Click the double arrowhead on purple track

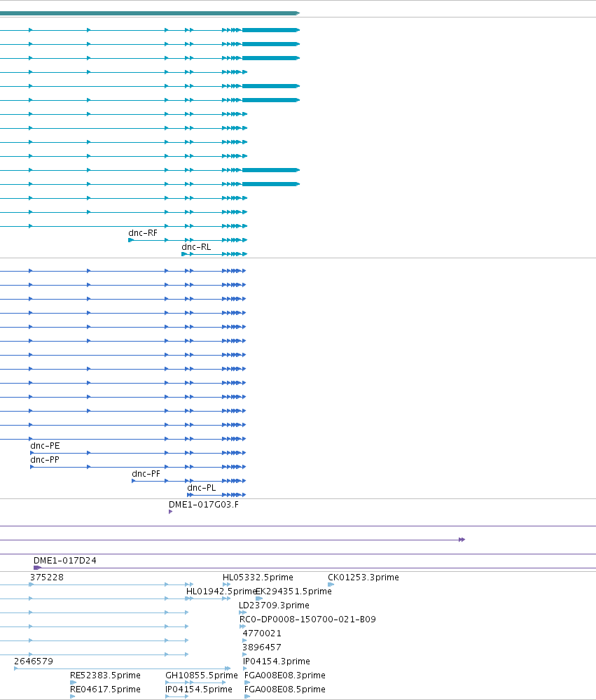[462, 540]
